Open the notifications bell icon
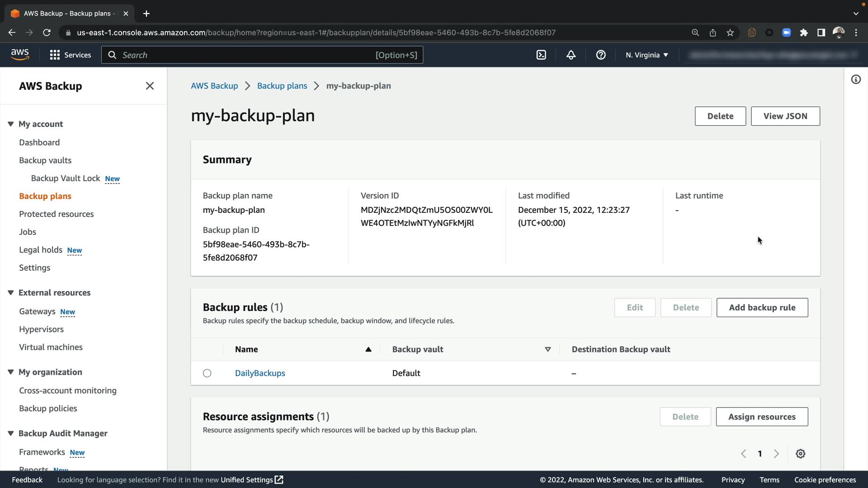The width and height of the screenshot is (868, 488). (x=571, y=55)
